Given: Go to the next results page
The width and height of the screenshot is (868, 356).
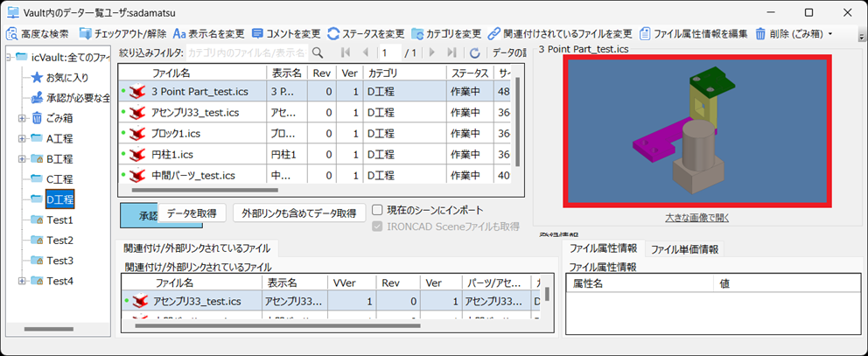Looking at the screenshot, I should (432, 53).
